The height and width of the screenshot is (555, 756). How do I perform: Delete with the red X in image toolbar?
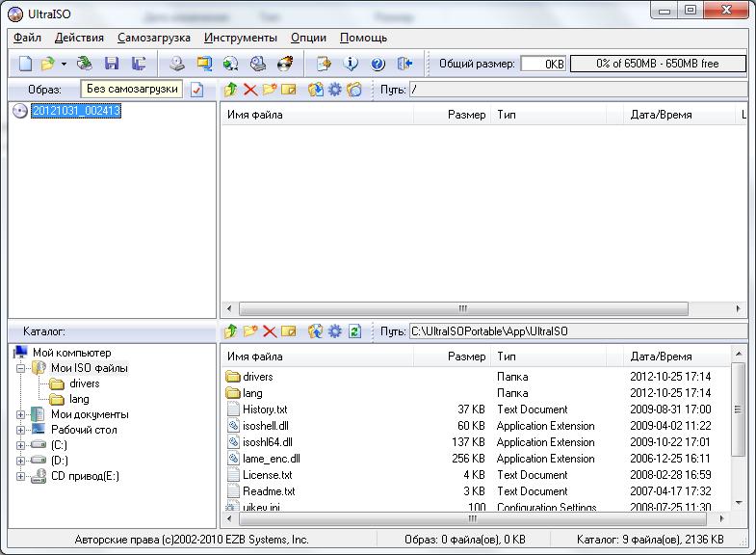(x=250, y=90)
